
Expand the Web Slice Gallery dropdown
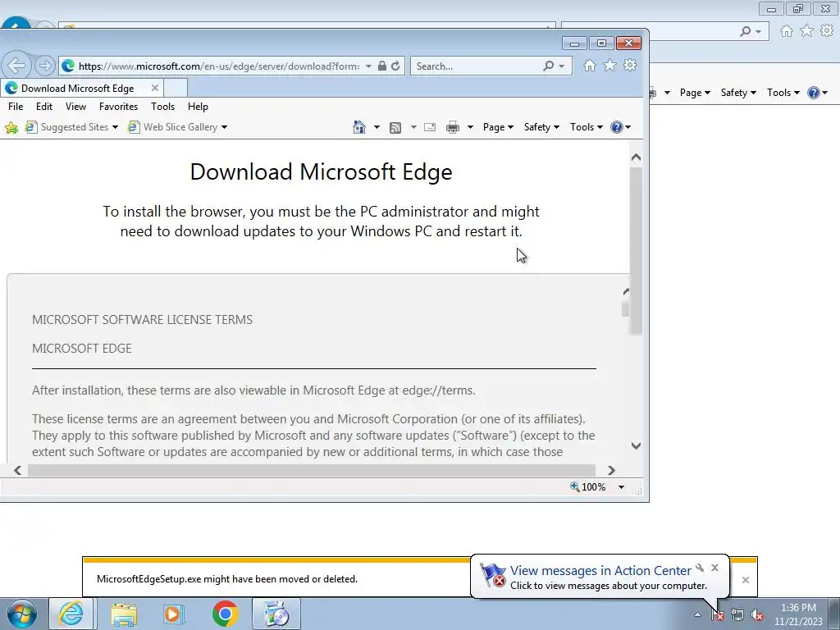pos(225,127)
